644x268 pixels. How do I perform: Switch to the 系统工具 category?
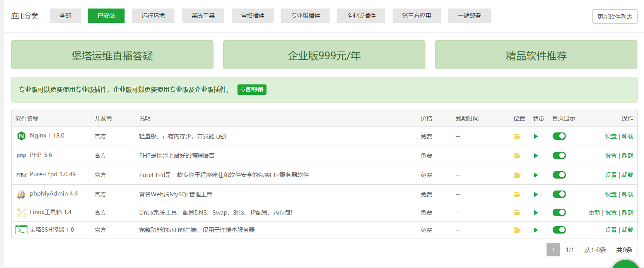203,15
